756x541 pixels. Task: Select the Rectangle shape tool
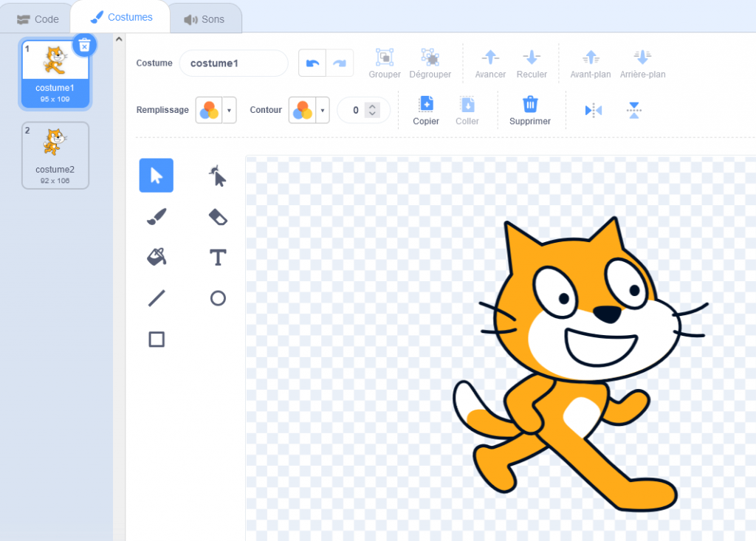coord(156,339)
